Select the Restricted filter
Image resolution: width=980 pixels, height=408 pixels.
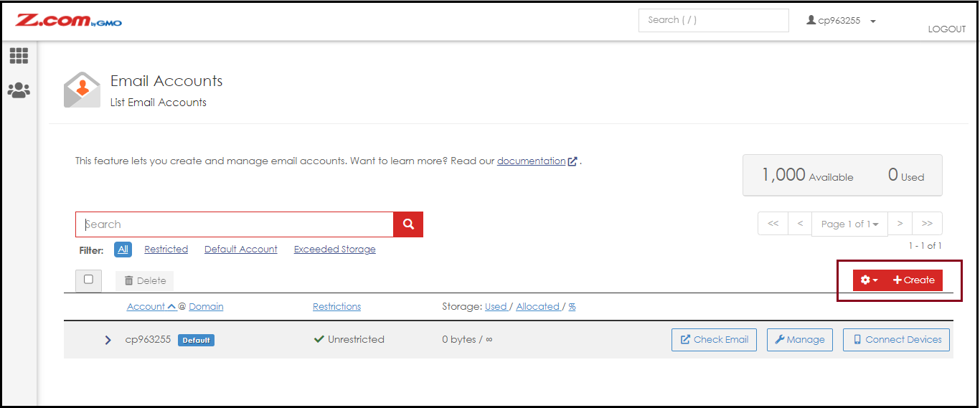pos(166,250)
